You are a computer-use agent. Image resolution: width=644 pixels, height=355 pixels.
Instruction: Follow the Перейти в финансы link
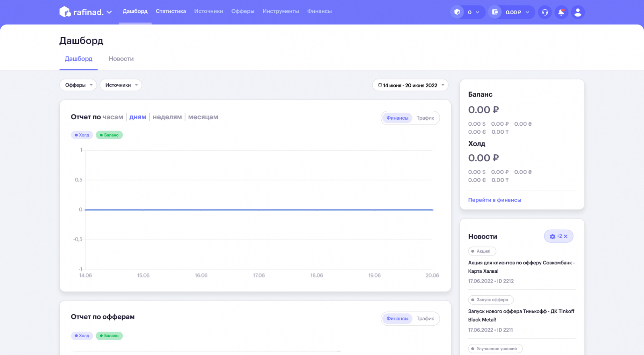coord(494,200)
